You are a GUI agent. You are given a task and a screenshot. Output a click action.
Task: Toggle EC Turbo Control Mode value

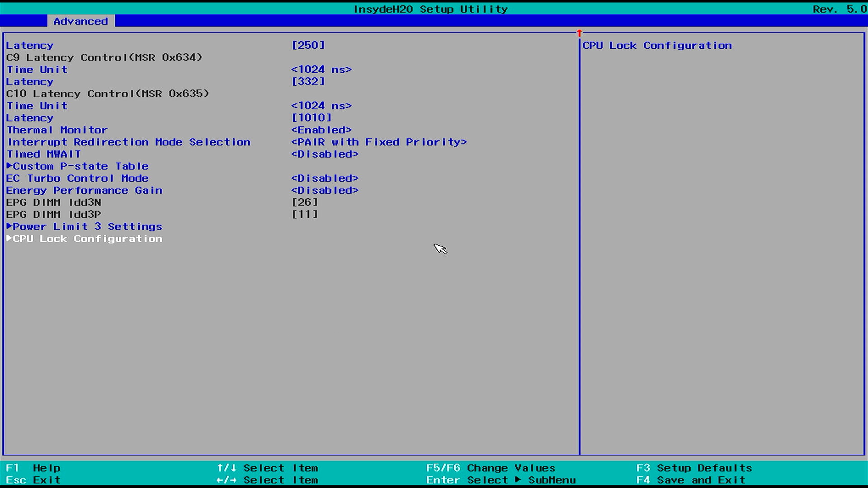click(x=325, y=178)
